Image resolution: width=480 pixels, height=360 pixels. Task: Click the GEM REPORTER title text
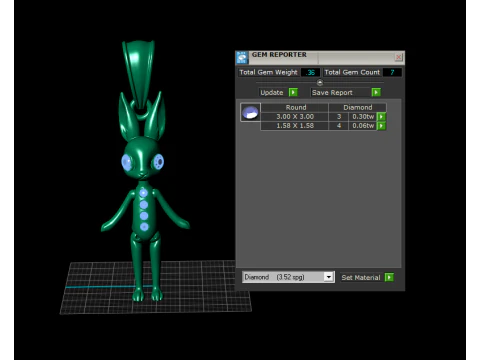(x=279, y=55)
